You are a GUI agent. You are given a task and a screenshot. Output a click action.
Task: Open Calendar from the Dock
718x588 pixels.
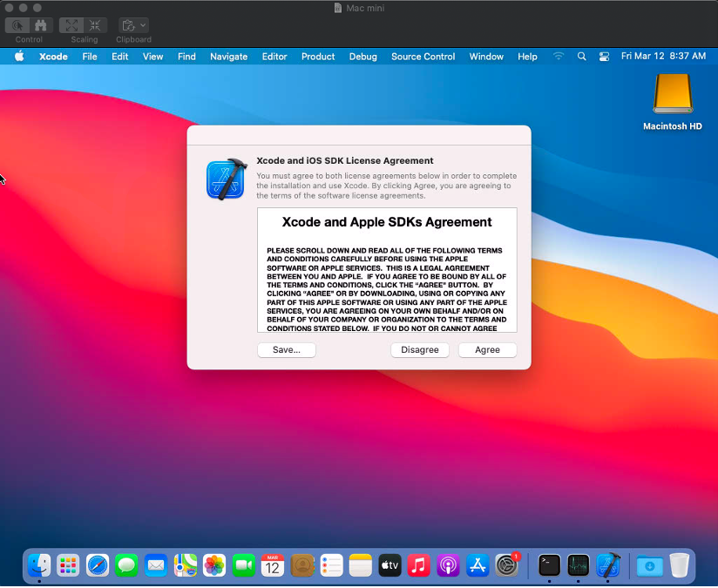[273, 565]
